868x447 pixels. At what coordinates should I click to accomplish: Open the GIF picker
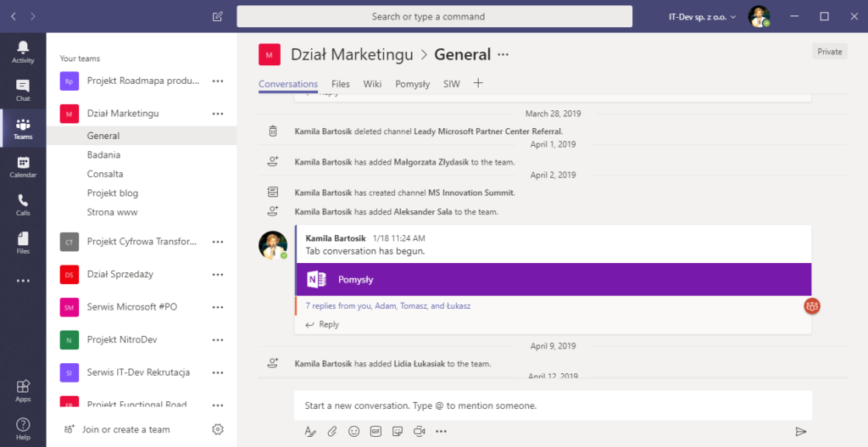pos(376,431)
